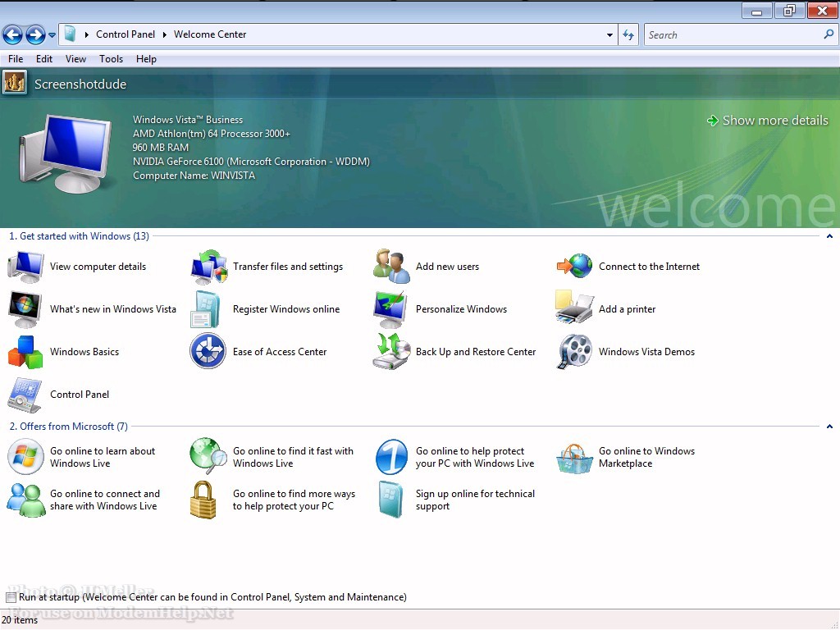
Task: Click the Windows Vista Demos film reel icon
Action: 574,352
